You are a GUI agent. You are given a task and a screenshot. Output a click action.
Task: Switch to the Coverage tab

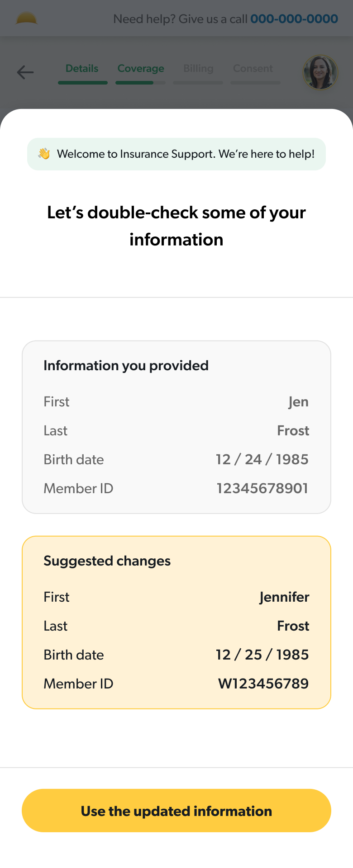tap(141, 68)
